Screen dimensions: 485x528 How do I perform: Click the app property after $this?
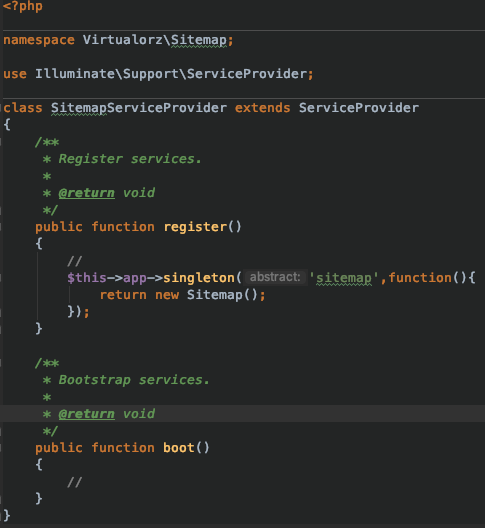135,278
